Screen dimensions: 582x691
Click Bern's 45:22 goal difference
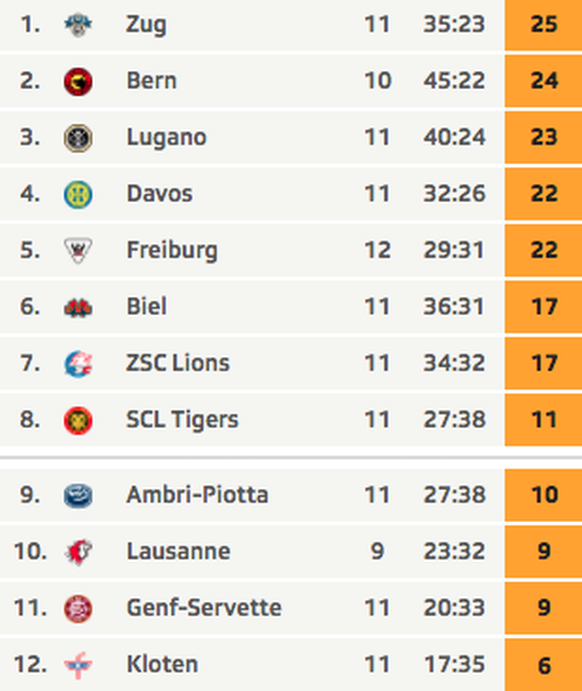[454, 81]
